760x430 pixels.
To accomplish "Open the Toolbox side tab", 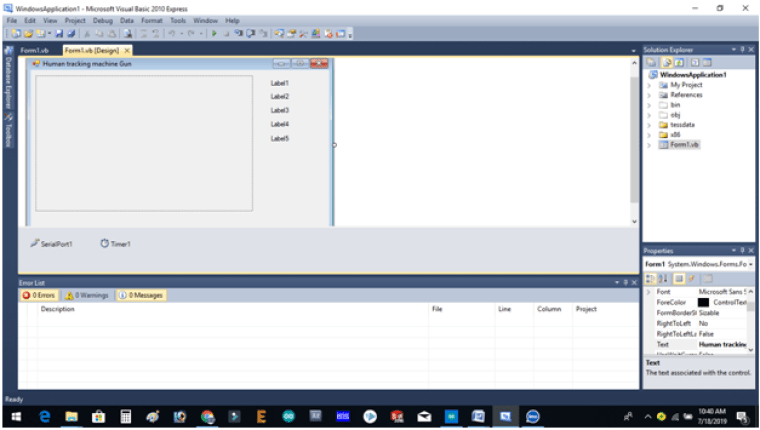I will click(x=8, y=130).
